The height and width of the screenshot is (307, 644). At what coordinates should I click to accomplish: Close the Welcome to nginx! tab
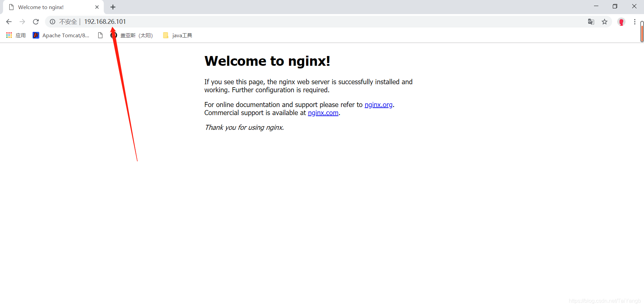click(97, 7)
